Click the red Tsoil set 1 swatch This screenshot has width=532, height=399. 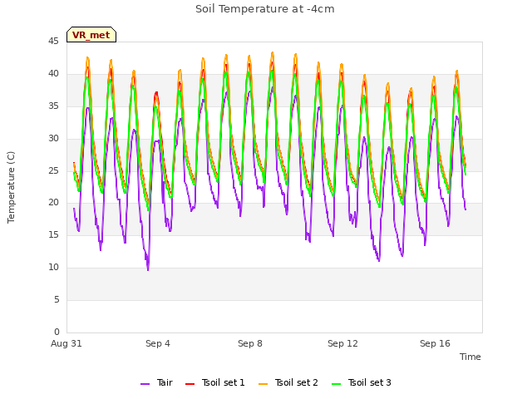[x=190, y=384]
